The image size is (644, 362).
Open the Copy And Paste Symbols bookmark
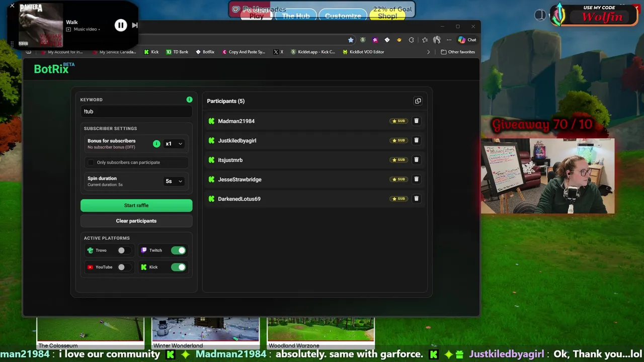[x=243, y=52]
